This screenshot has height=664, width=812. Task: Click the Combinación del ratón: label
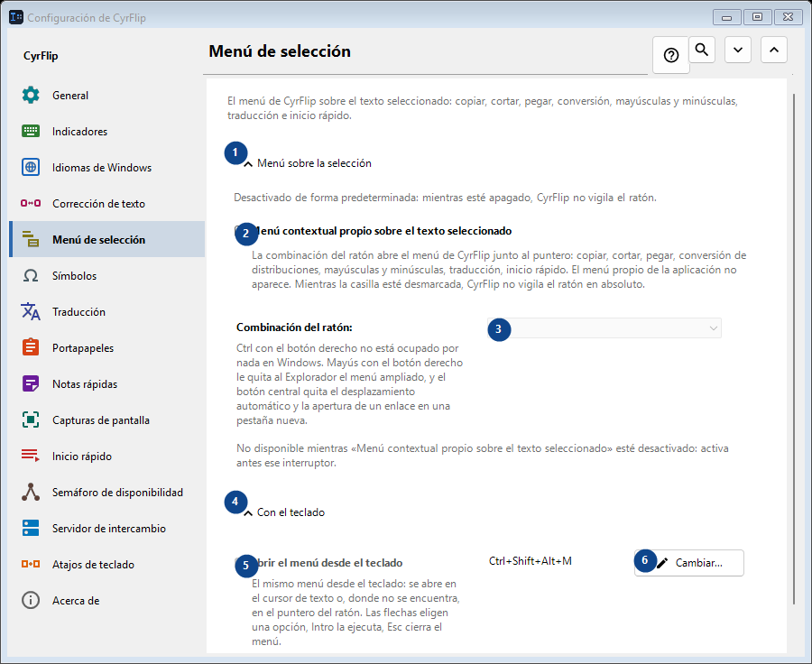(294, 327)
